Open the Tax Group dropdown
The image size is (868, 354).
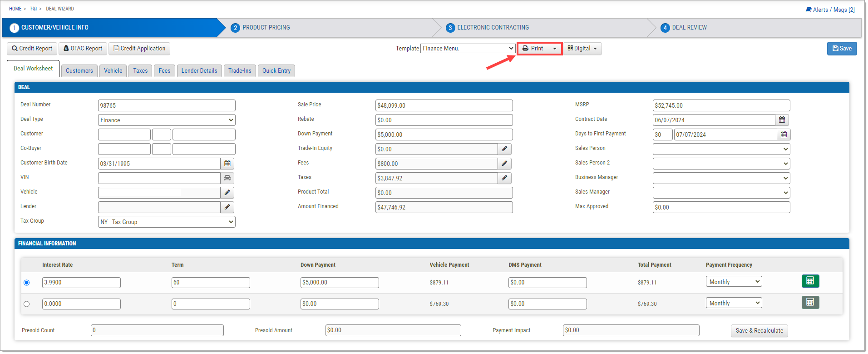167,222
